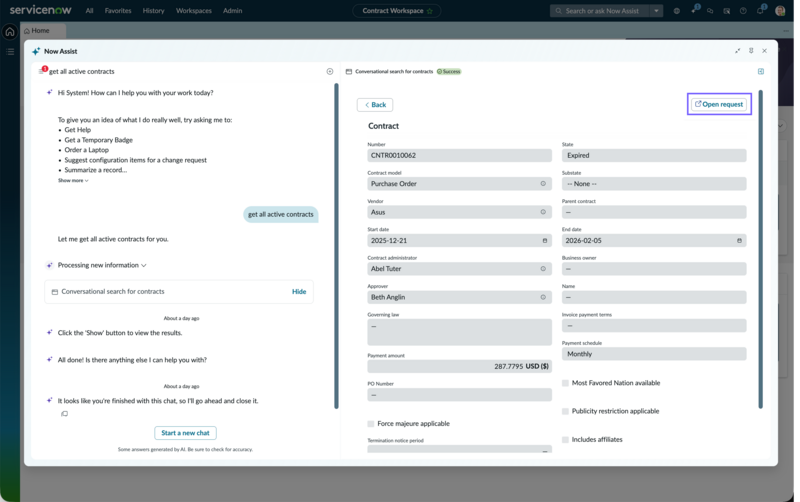The image size is (800, 502).
Task: Star the Contract Workspace favorite icon
Action: (430, 11)
